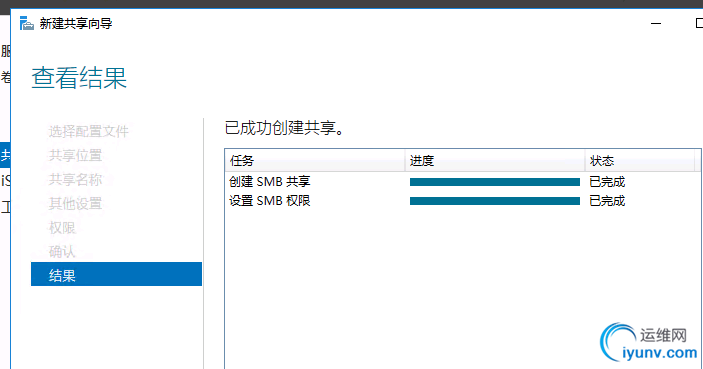Click the 进度 column header
This screenshot has width=703, height=369.
(x=495, y=161)
